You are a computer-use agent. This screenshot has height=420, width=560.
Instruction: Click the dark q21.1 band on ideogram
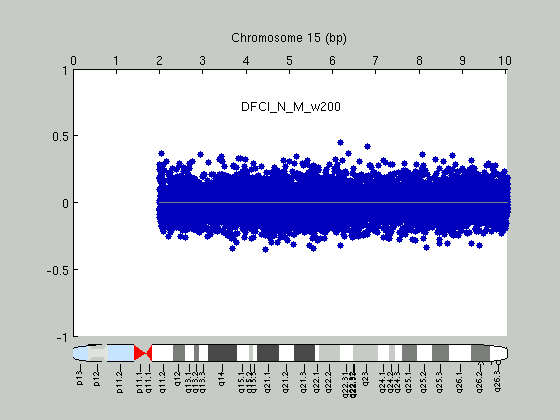point(268,353)
